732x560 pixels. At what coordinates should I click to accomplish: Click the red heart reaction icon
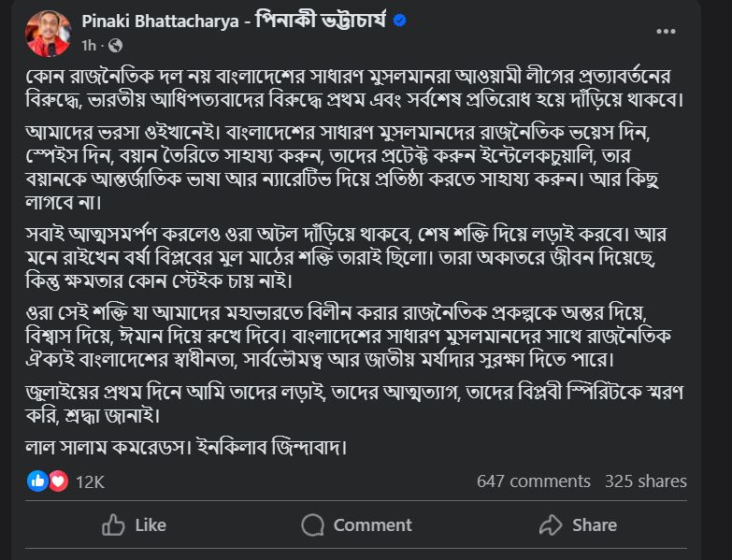click(58, 481)
